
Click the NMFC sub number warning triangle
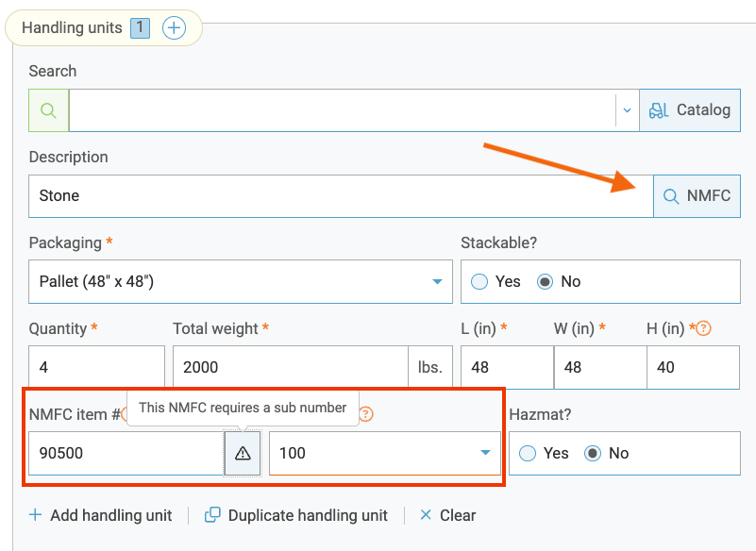click(x=243, y=454)
